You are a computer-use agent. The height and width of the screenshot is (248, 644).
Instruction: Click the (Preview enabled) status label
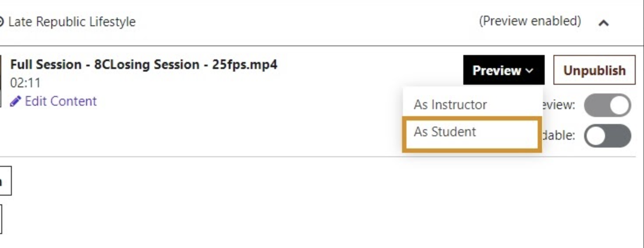coord(530,21)
